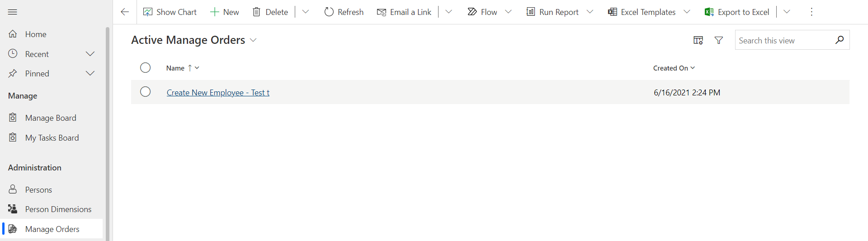
Task: Open the more commands ellipsis
Action: [x=811, y=12]
